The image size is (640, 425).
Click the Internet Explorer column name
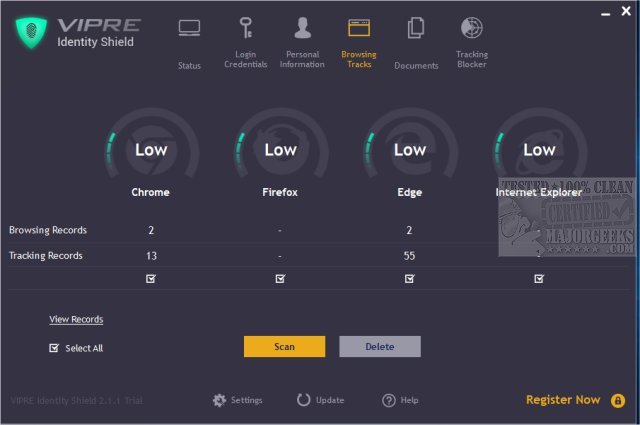coord(539,192)
